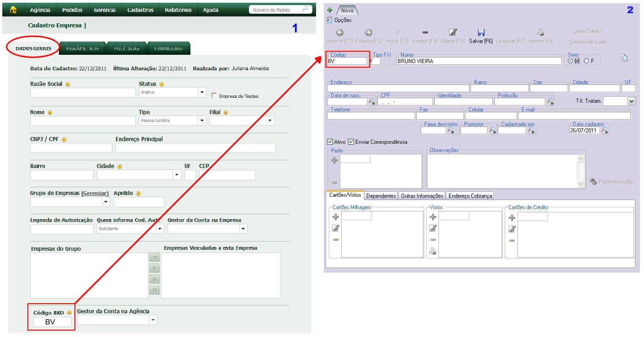Screen dimensions: 644x337
Task: Click the info icon next to Código BKO
Action: 69,313
